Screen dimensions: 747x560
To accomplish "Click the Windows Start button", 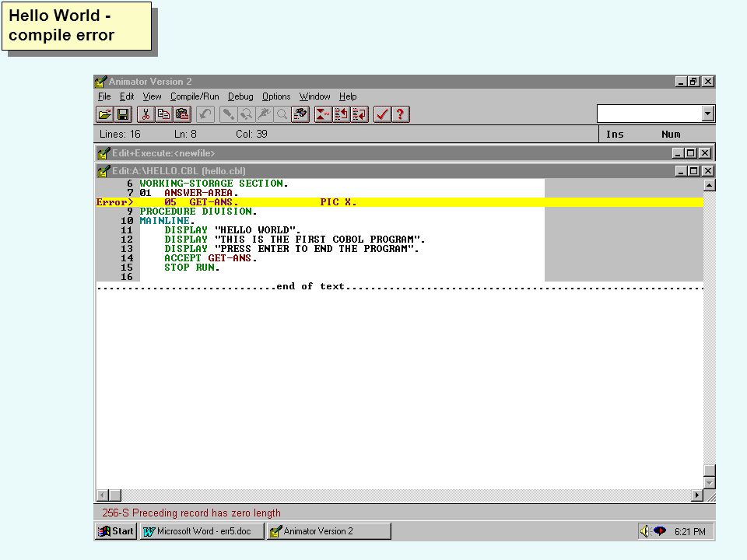I will pyautogui.click(x=116, y=531).
